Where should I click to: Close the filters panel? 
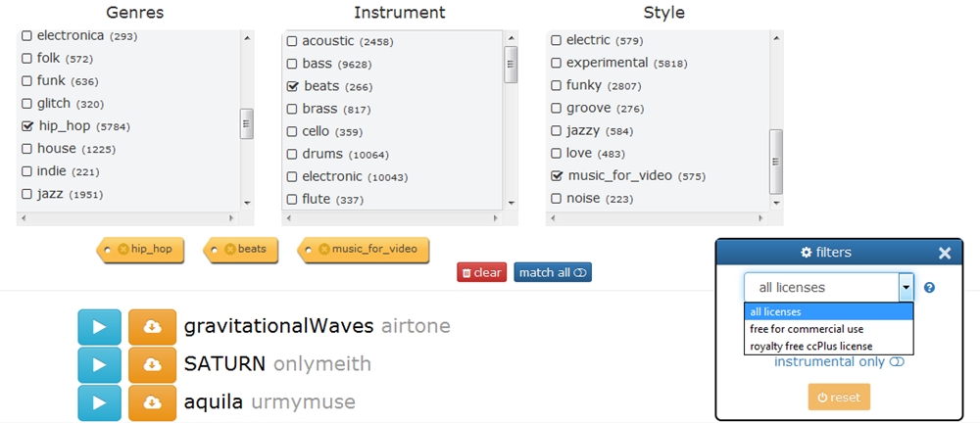945,253
